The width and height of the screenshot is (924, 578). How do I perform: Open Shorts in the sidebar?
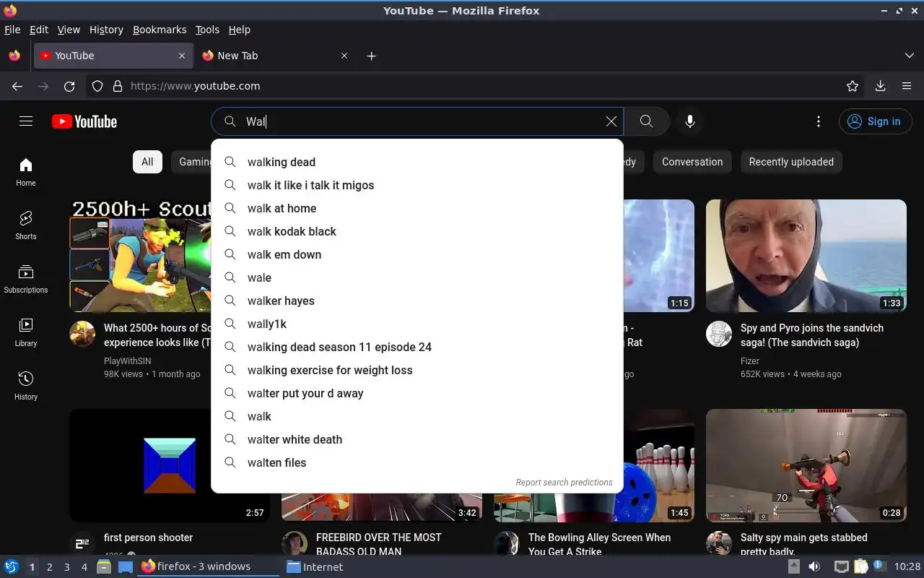coord(26,225)
